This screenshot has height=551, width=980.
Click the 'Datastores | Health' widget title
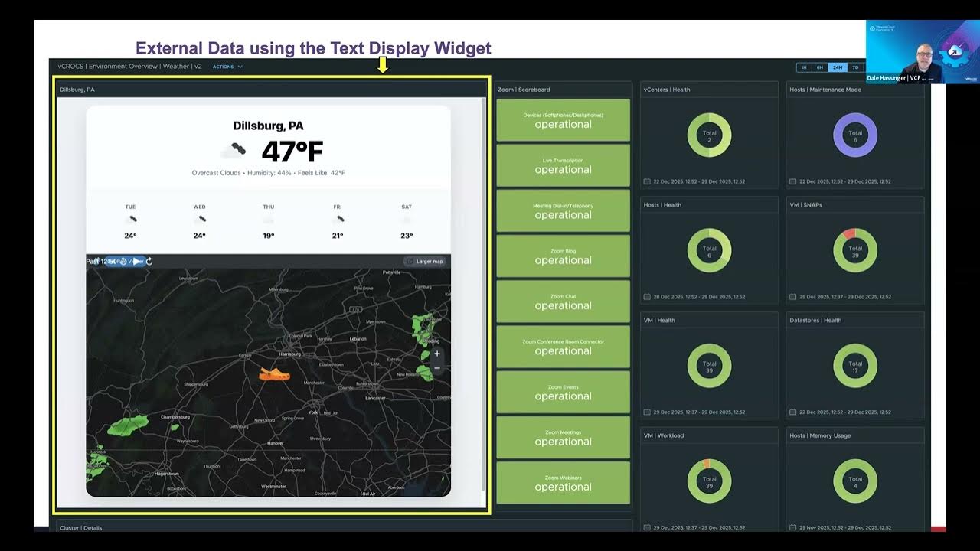pyautogui.click(x=815, y=321)
